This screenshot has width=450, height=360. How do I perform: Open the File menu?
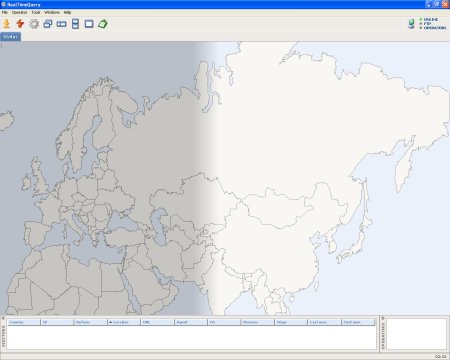(5, 12)
